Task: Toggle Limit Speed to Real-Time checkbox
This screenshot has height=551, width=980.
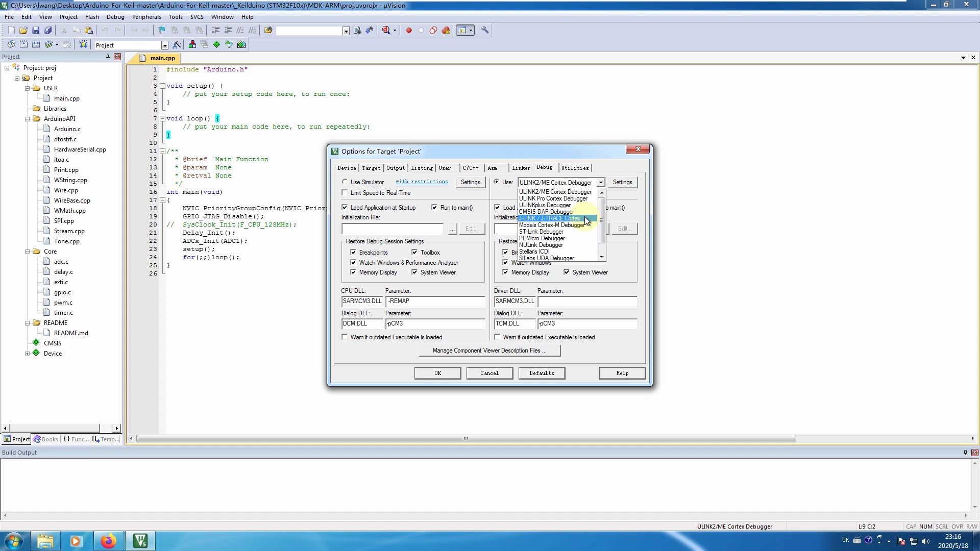Action: click(345, 193)
